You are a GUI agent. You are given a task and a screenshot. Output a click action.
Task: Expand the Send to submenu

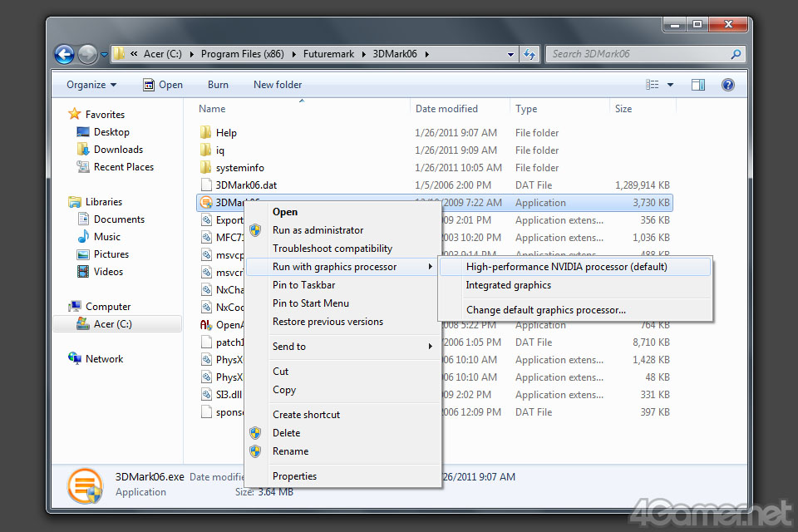click(x=342, y=346)
